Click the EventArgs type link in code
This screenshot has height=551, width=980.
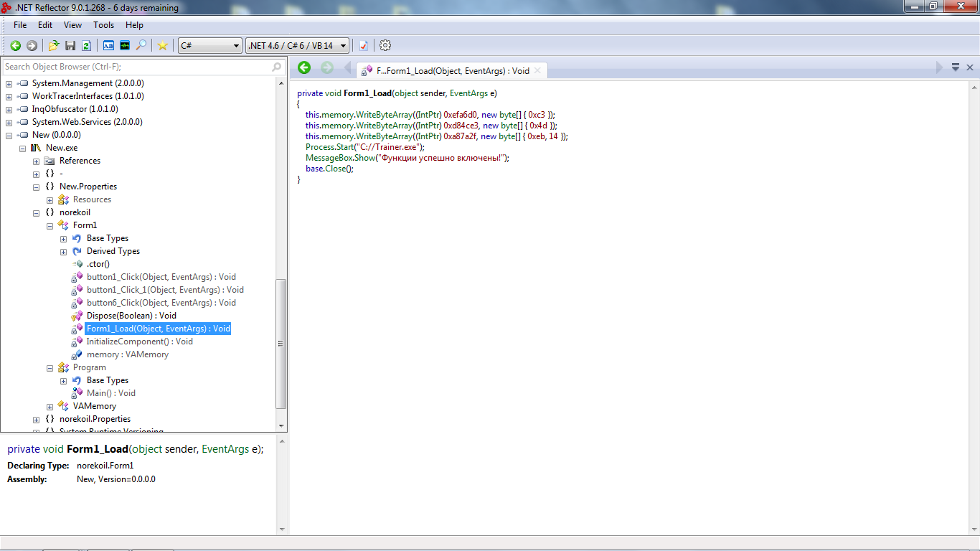click(x=468, y=93)
